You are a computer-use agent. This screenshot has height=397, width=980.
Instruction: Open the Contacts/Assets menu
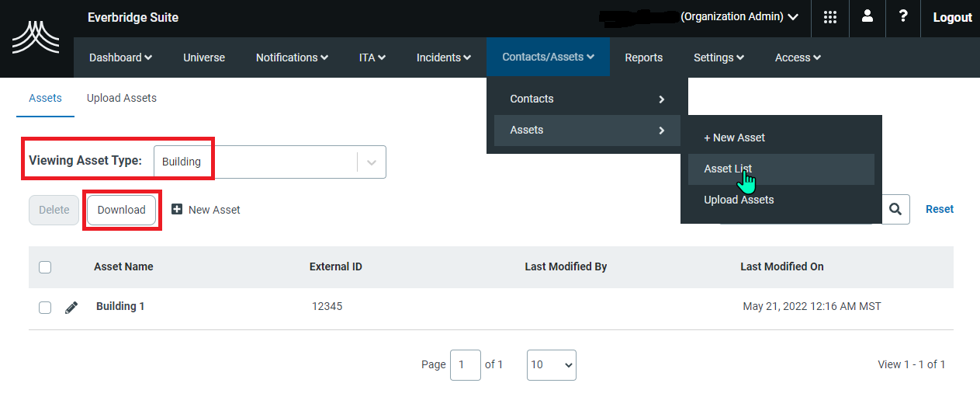click(x=548, y=57)
